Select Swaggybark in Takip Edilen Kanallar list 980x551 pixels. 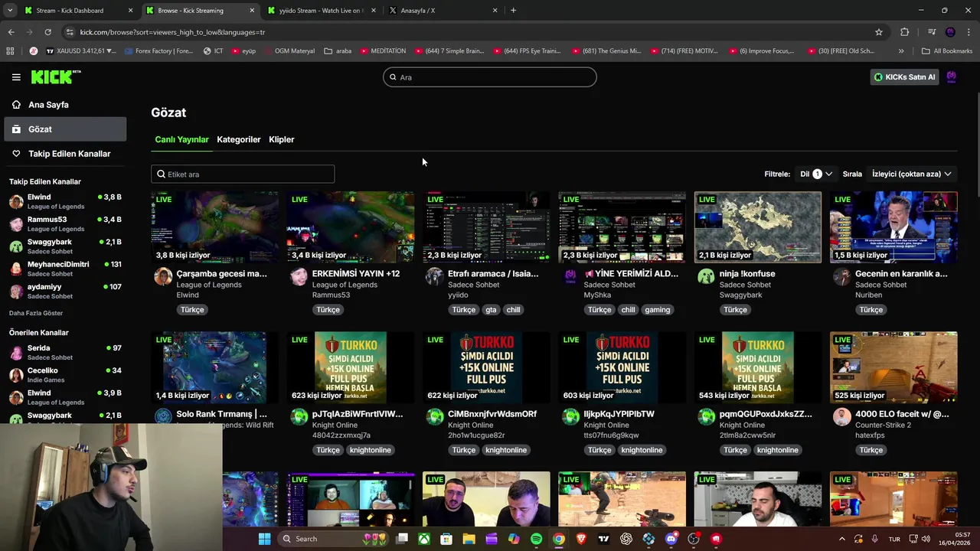[x=65, y=246]
